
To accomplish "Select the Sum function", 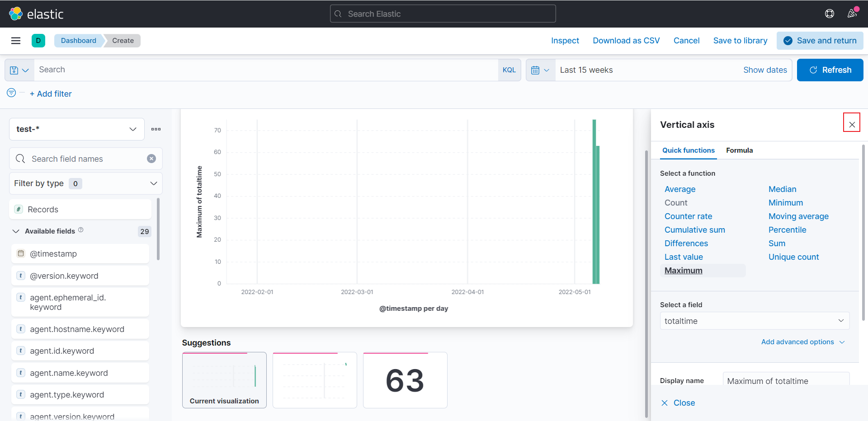I will click(x=777, y=243).
